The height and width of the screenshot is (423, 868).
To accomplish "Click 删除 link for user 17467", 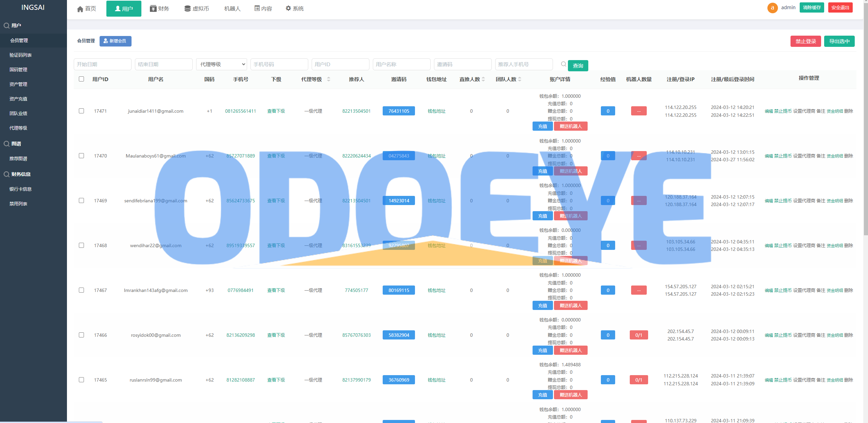I will coord(848,290).
